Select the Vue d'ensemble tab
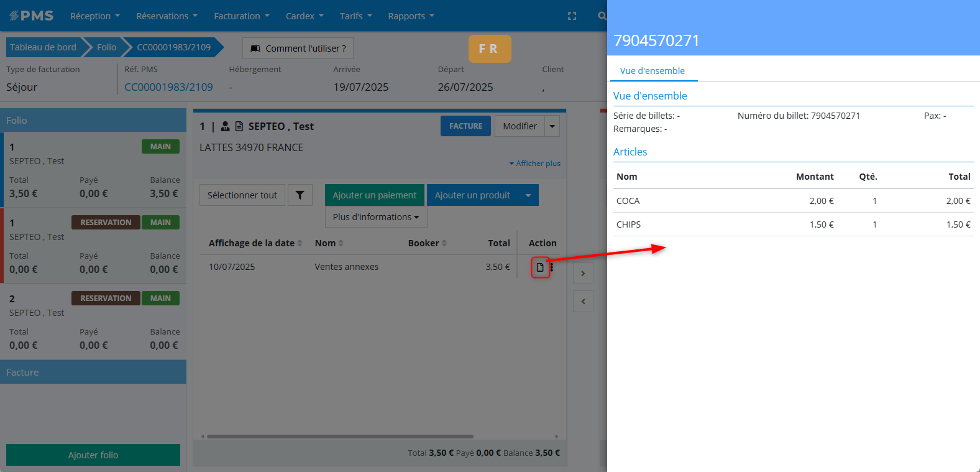Viewport: 980px width, 472px height. click(x=652, y=71)
